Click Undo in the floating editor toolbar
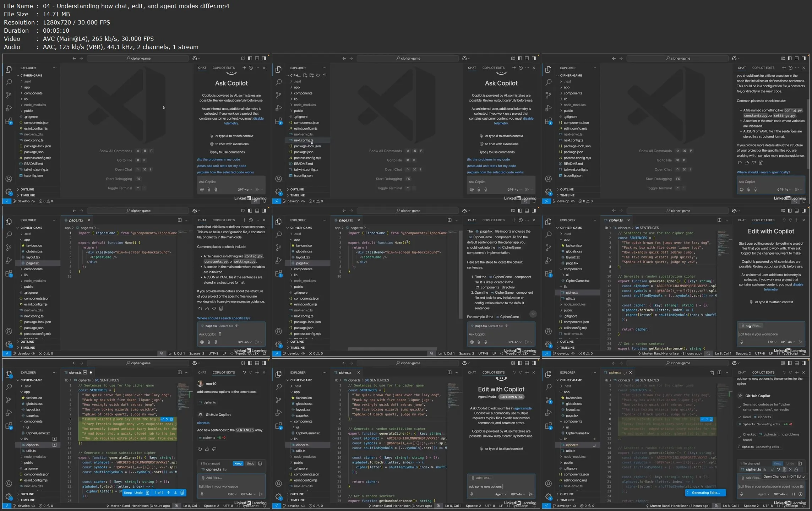Screen dimensions: 812x511 point(138,493)
